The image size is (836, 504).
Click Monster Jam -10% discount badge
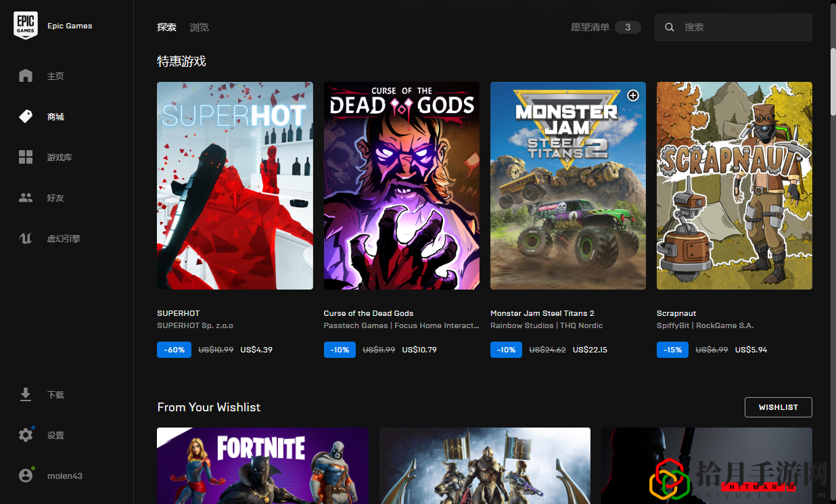click(x=506, y=350)
